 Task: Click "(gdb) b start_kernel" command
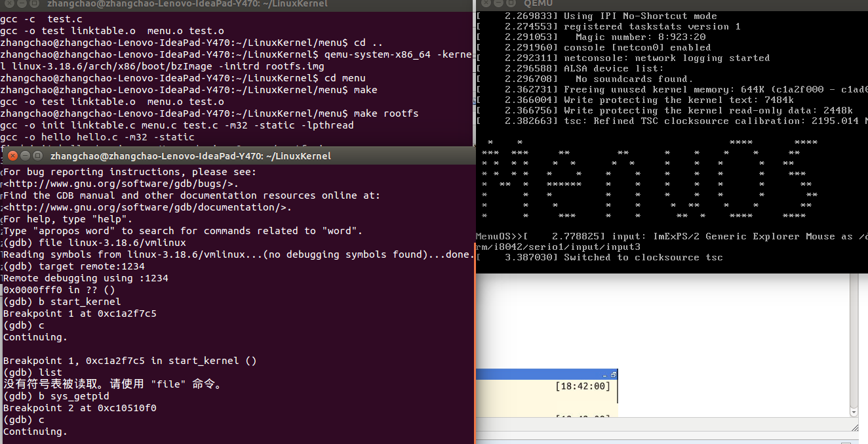(62, 302)
